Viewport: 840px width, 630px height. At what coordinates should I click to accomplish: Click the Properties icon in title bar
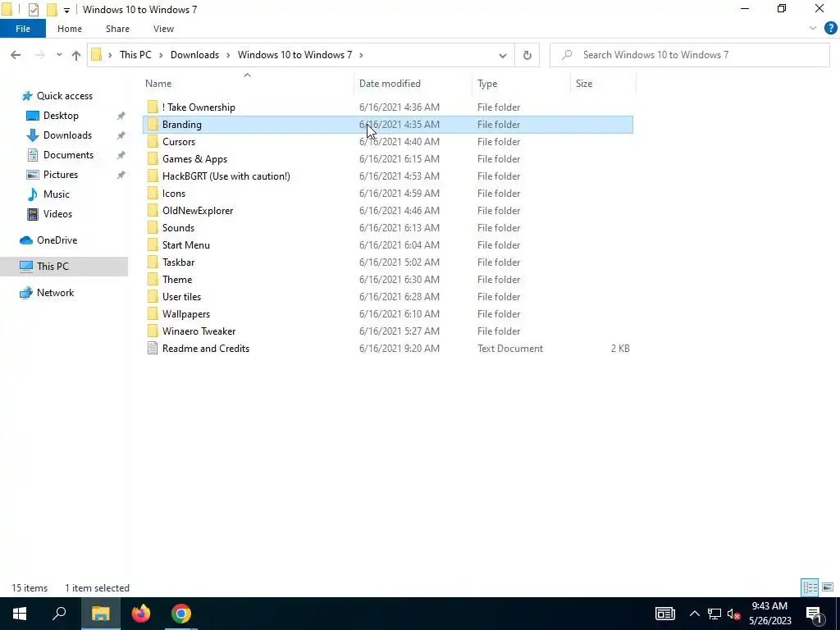[x=33, y=10]
